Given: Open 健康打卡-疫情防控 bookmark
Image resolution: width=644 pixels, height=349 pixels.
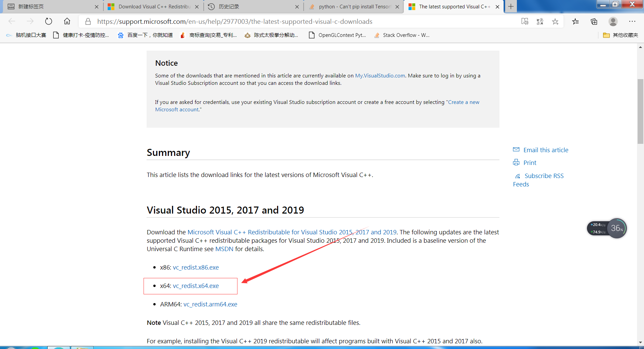Looking at the screenshot, I should [x=81, y=35].
